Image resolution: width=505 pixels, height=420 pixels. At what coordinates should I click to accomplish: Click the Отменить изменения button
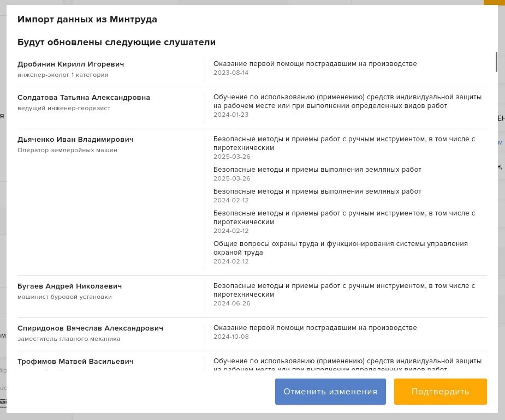point(330,391)
